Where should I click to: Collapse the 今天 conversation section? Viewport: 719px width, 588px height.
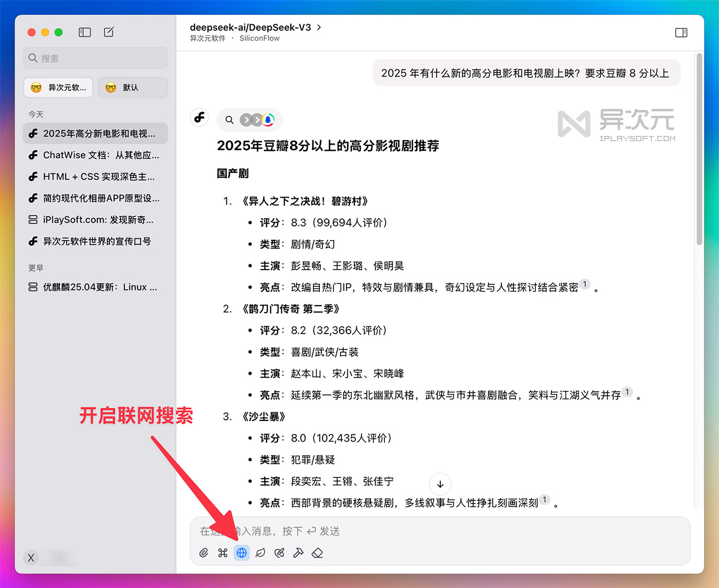click(35, 114)
